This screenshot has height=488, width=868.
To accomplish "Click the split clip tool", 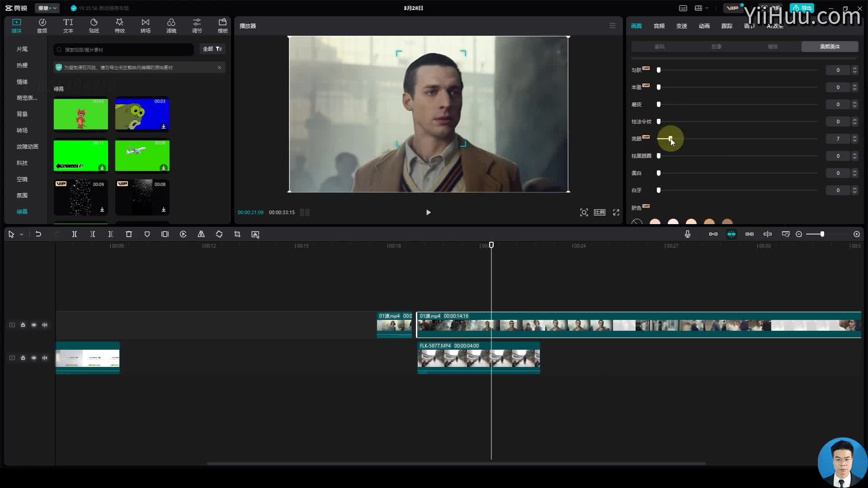I will click(x=75, y=234).
